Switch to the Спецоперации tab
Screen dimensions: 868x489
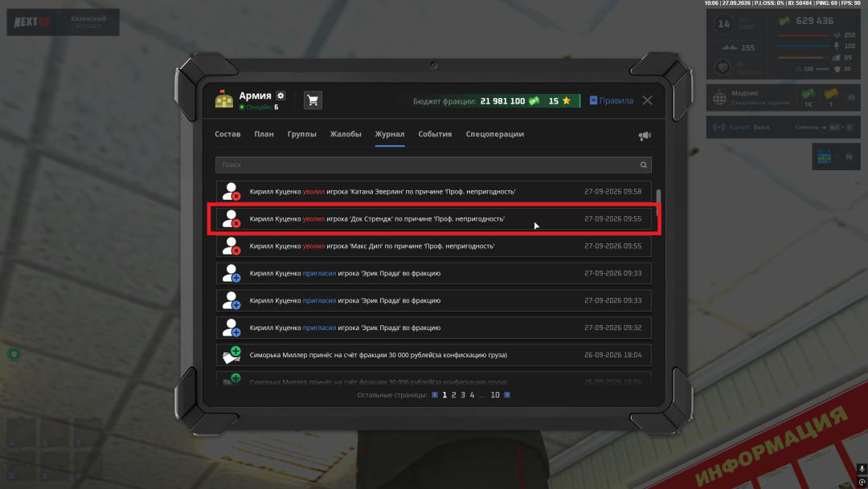click(495, 134)
